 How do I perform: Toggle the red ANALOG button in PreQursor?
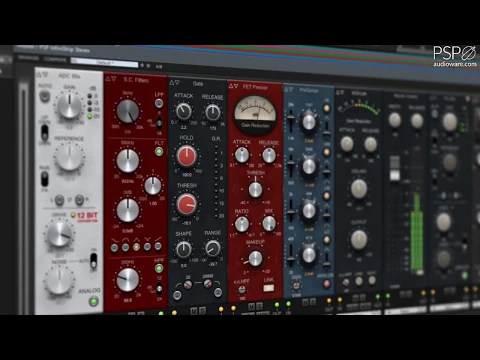tap(327, 284)
